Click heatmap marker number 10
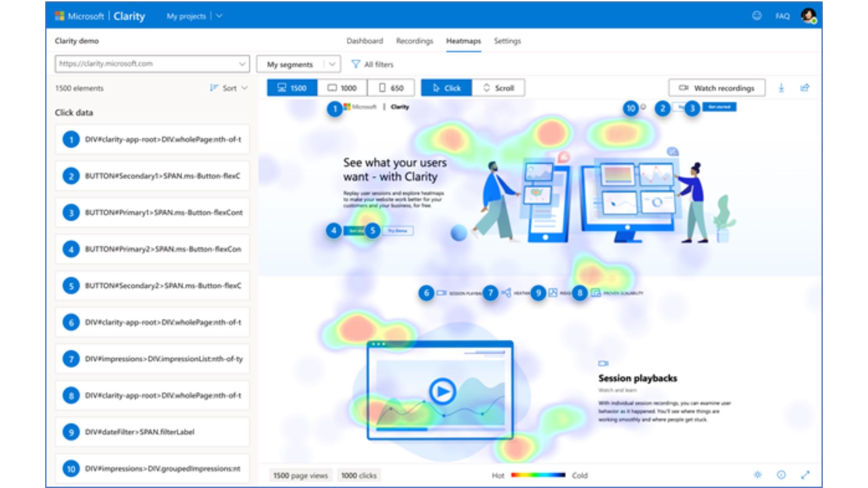868x488 pixels. pos(631,108)
